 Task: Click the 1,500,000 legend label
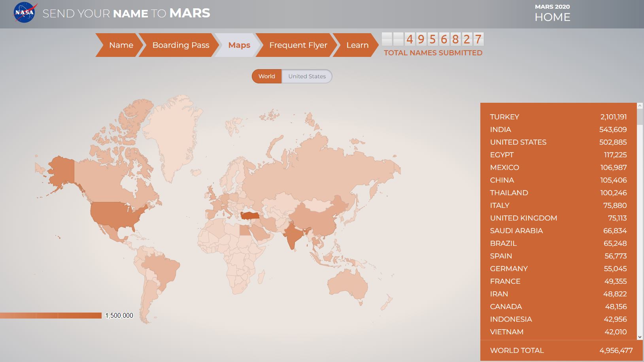(x=119, y=315)
